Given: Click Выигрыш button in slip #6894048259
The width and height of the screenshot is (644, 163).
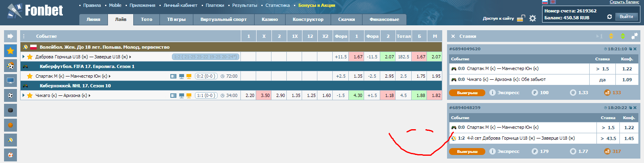Looking at the screenshot, I should click(x=467, y=151).
